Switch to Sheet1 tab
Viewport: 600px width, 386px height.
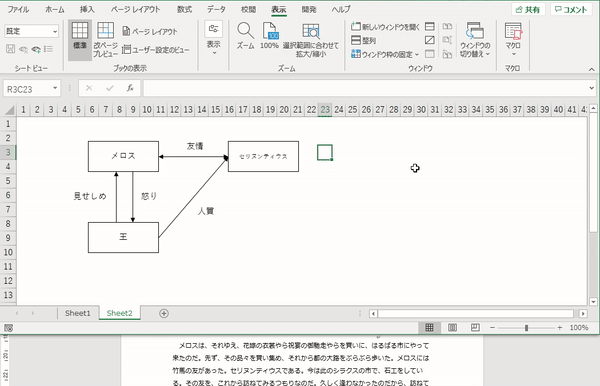[78, 313]
